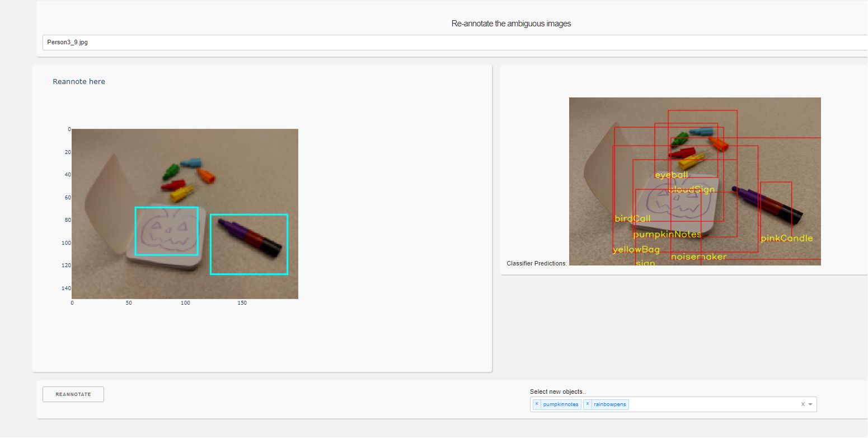
Task: Click the "noisemaker" prediction label
Action: (698, 257)
